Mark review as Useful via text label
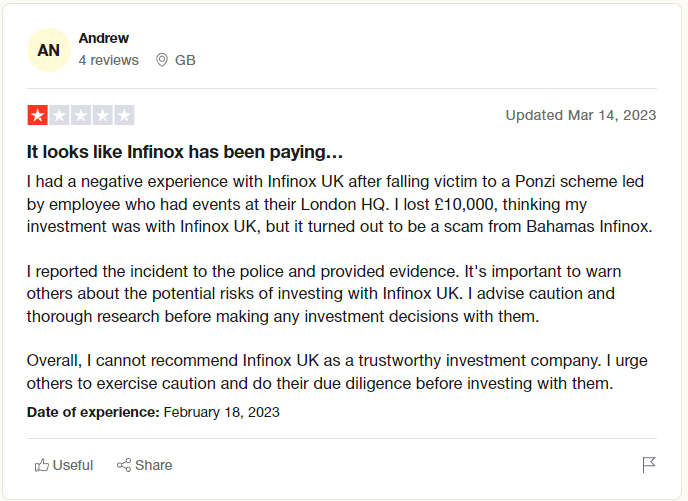Screen dimensions: 688x501 pos(73,465)
